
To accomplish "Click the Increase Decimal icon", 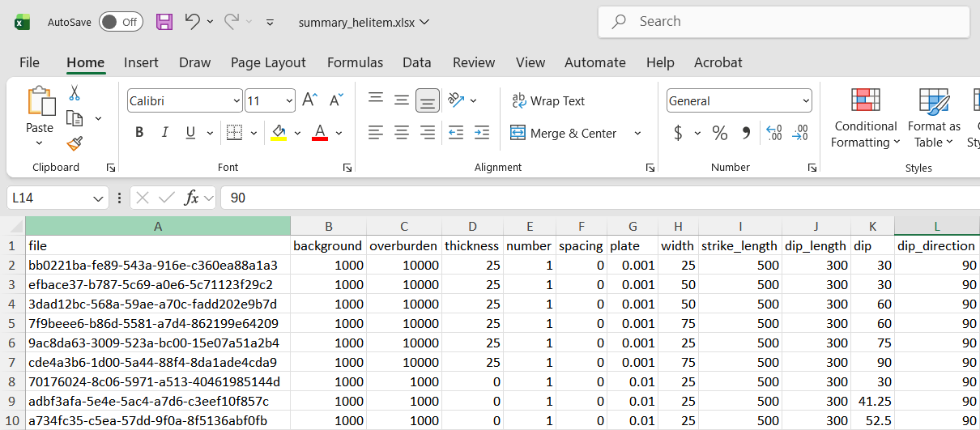I will pos(773,134).
